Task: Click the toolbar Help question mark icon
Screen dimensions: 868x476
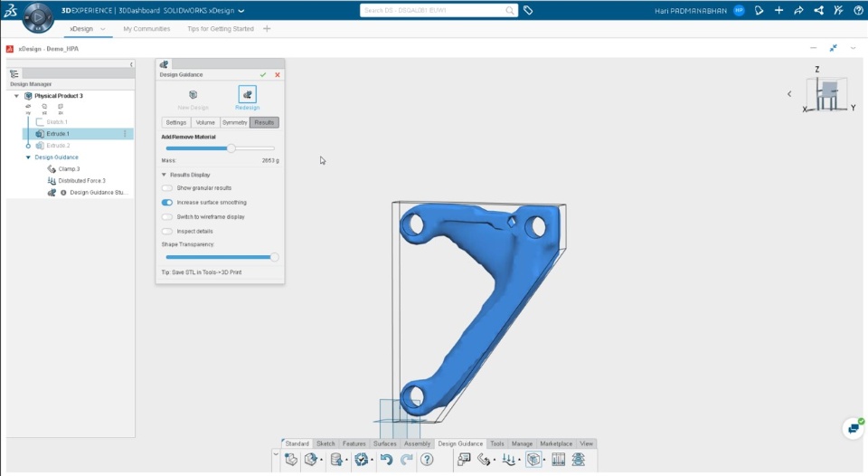Action: click(427, 460)
